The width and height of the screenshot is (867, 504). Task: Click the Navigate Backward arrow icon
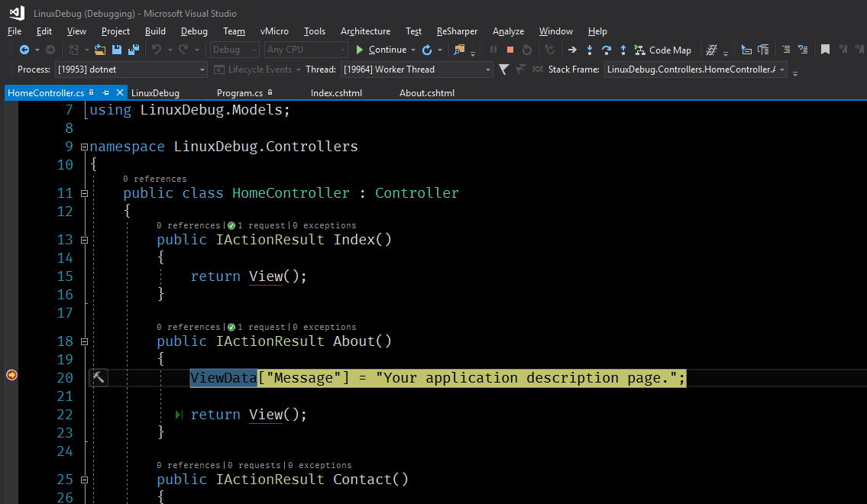pyautogui.click(x=24, y=50)
